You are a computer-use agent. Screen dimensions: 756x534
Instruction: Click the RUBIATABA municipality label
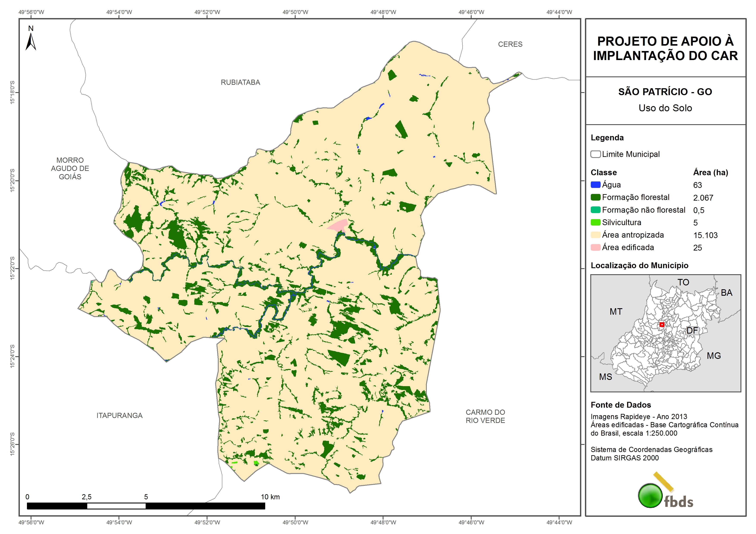pyautogui.click(x=240, y=82)
